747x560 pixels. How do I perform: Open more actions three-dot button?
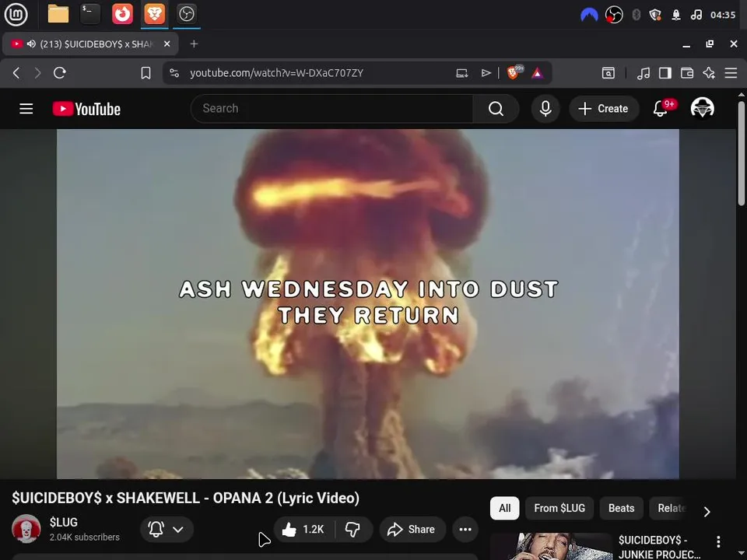(x=465, y=529)
